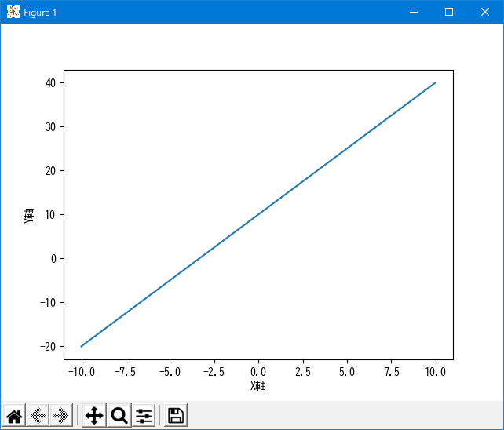Click the y-axis tick label 20
The image size is (504, 430).
[50, 170]
